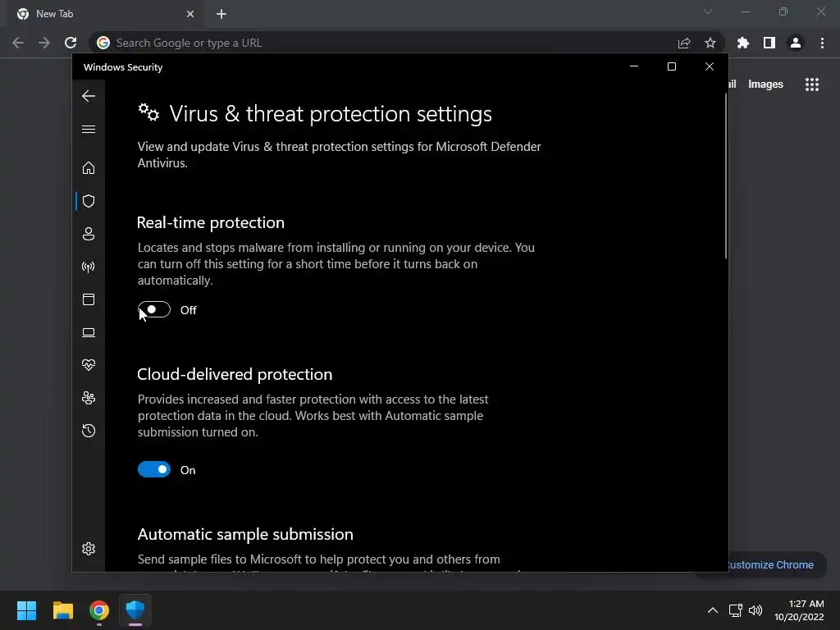Open Device security laptop icon
840x630 pixels.
89,333
